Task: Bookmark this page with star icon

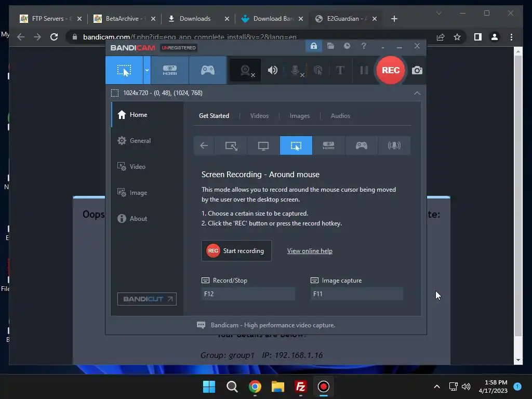Action: coord(457,37)
